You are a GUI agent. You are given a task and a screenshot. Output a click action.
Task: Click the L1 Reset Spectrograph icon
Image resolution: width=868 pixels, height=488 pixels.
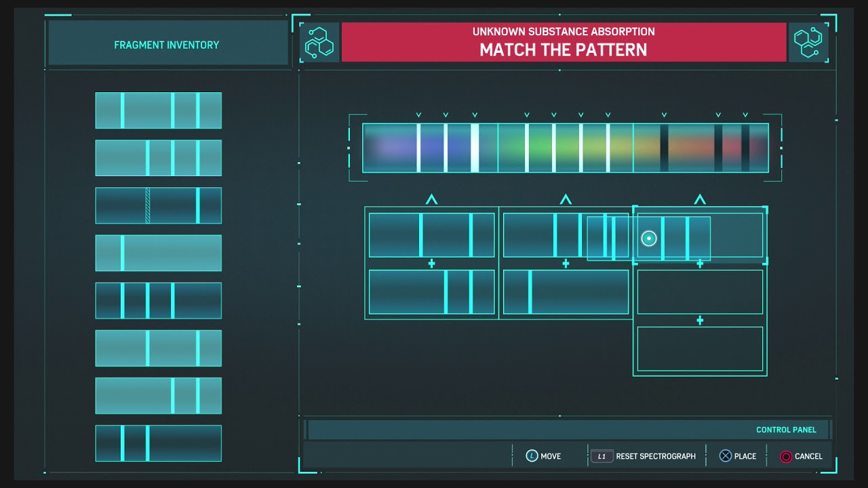coord(601,456)
